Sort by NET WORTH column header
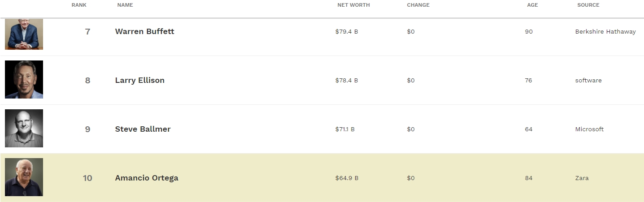The height and width of the screenshot is (202, 644). [x=353, y=5]
